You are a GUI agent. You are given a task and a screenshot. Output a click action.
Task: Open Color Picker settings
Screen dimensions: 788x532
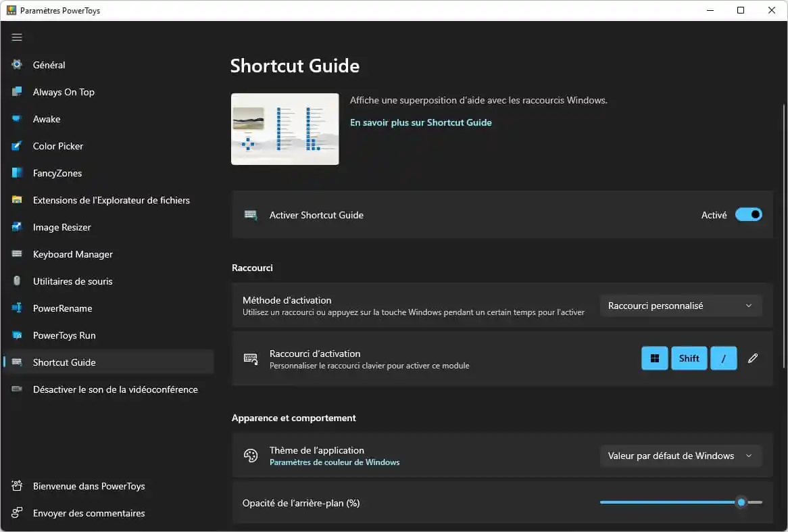(109, 146)
